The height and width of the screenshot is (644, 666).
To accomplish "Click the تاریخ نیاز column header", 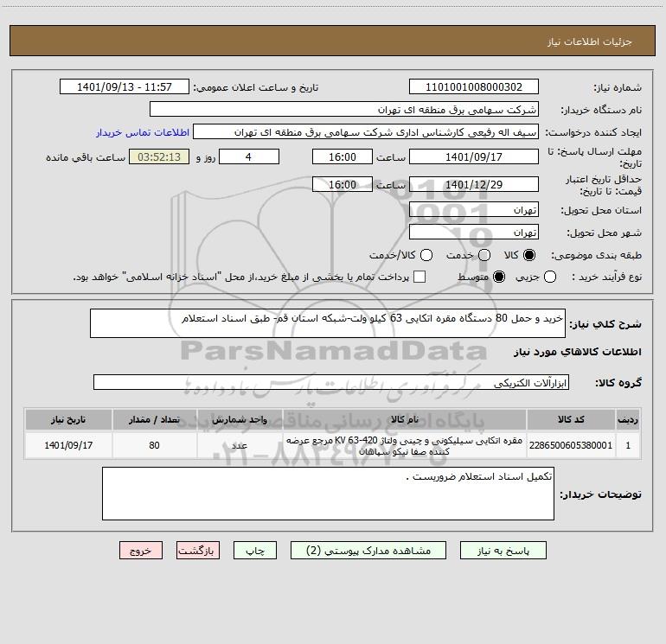I will tap(68, 419).
